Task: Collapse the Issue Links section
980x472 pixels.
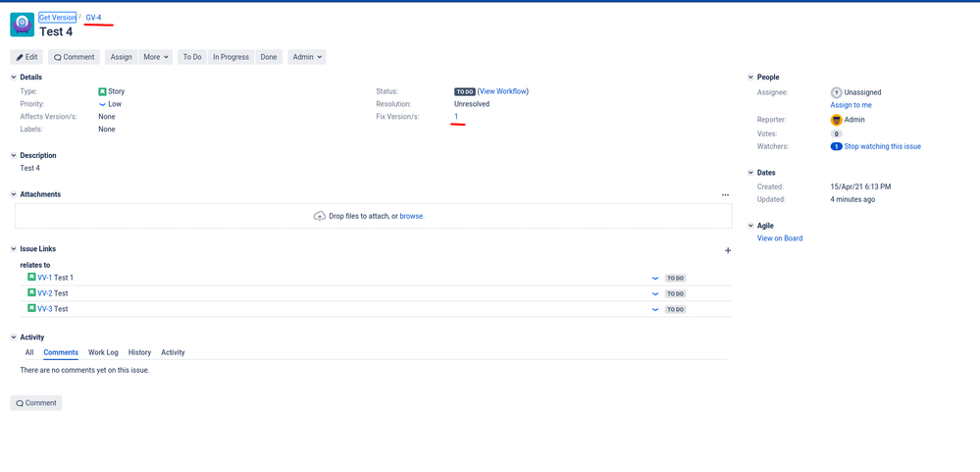Action: (14, 249)
